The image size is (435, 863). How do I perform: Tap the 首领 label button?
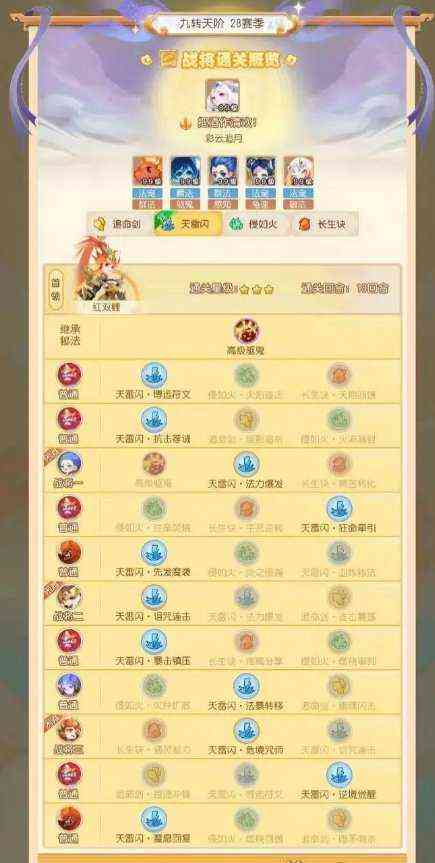click(x=55, y=290)
